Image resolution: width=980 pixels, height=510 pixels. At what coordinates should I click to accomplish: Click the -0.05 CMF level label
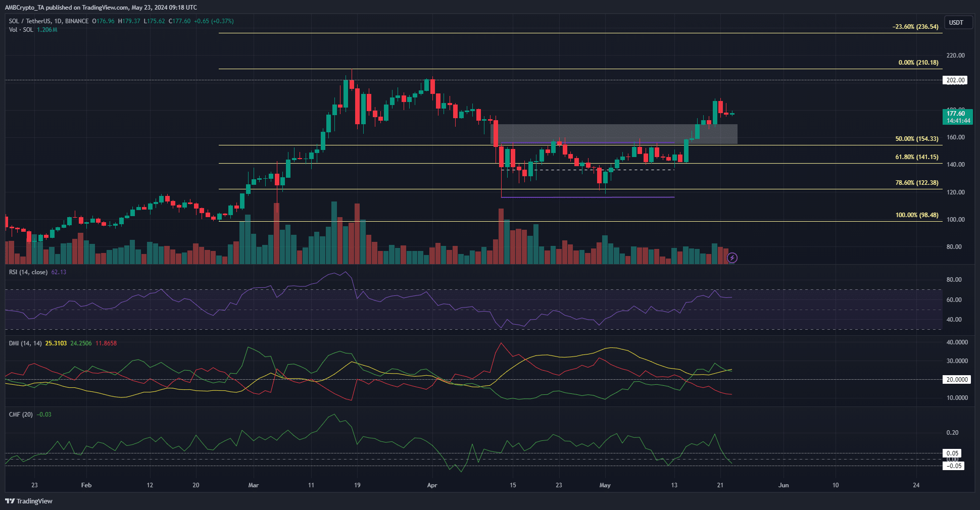point(953,466)
